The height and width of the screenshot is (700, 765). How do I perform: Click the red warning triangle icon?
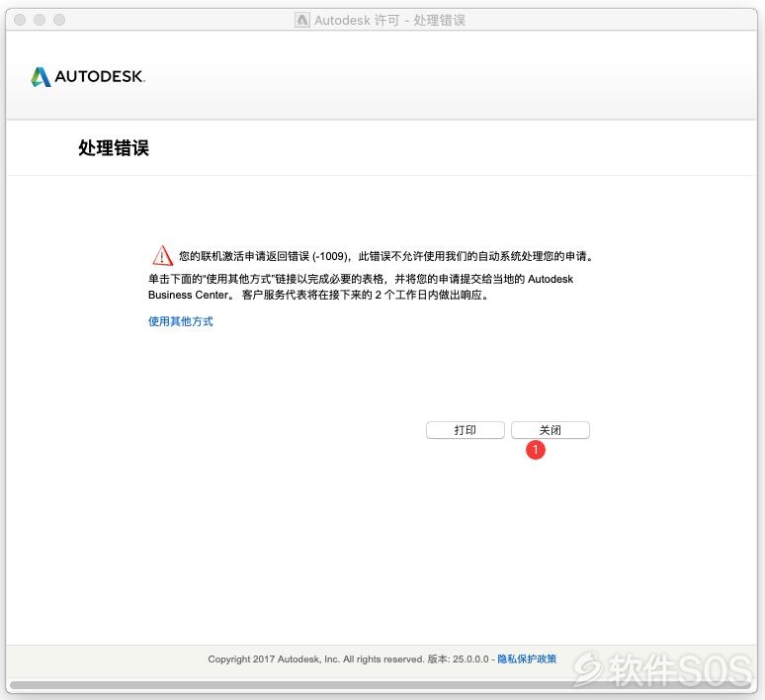coord(162,256)
